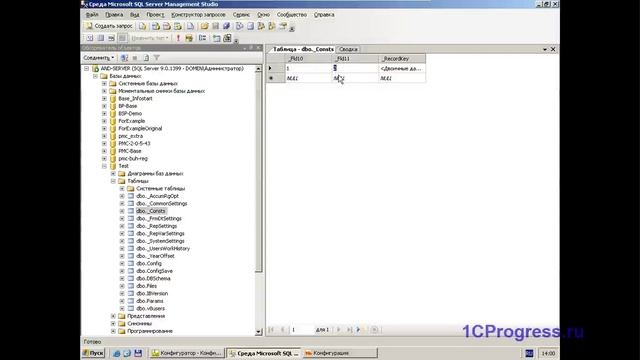Expand the dbo._Consts table node
This screenshot has height=360, width=640.
122,211
